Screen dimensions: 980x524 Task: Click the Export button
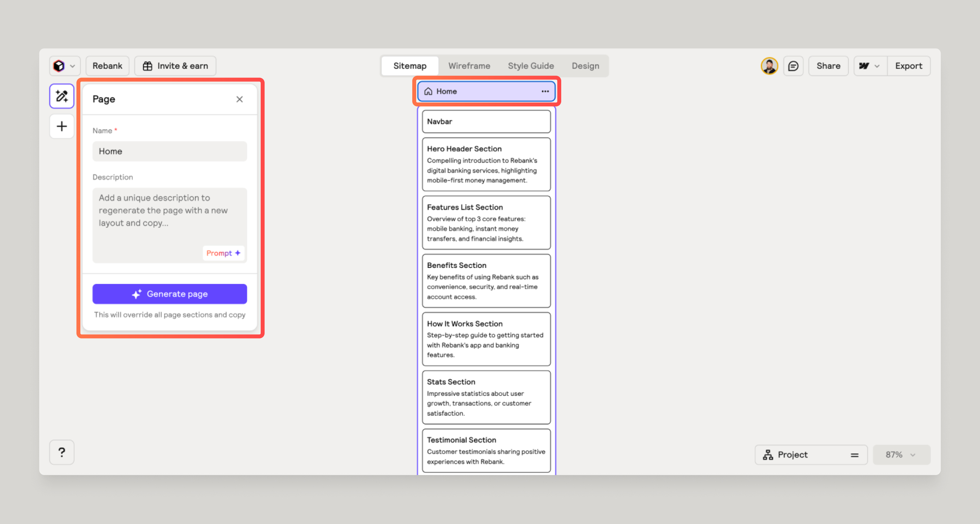coord(908,66)
